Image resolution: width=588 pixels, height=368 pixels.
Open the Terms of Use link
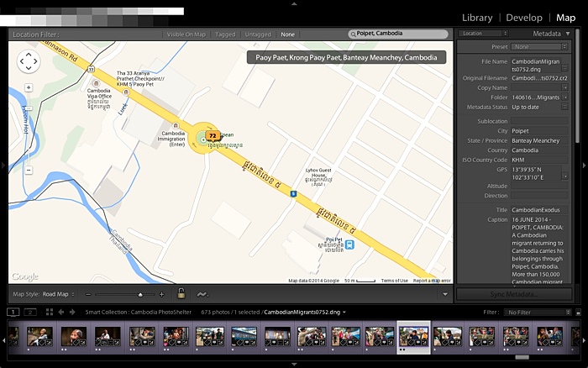pos(395,281)
